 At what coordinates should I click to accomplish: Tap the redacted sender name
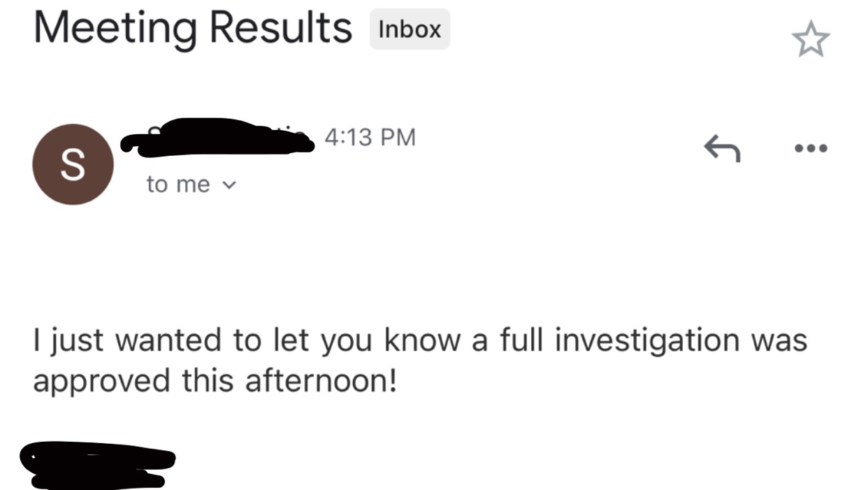[x=217, y=136]
